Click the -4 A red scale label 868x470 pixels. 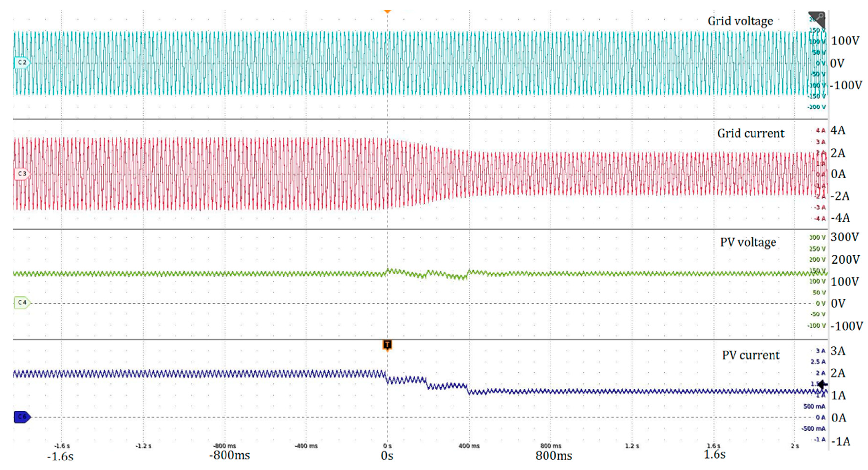(x=820, y=218)
